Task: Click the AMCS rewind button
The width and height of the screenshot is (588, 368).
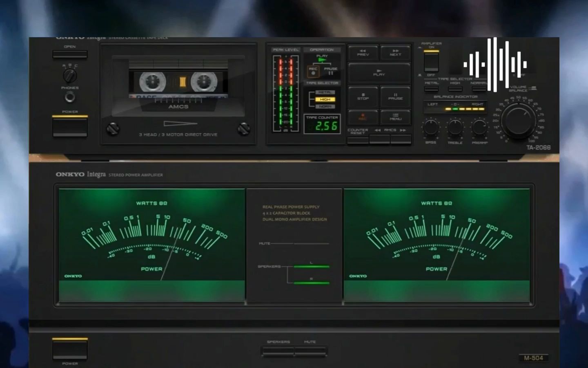Action: click(x=379, y=140)
